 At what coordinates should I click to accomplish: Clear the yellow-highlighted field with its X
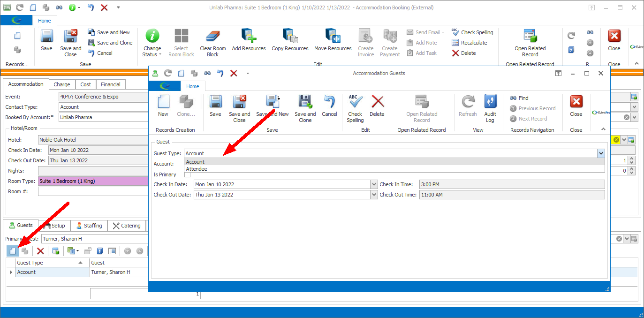[616, 140]
